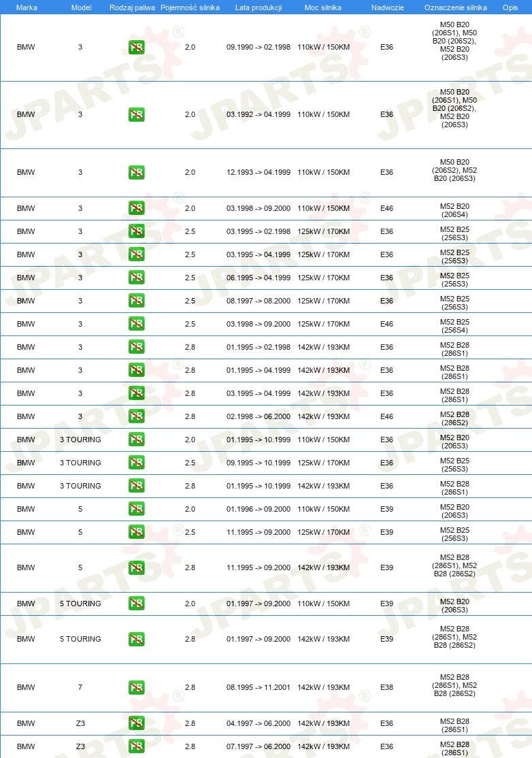This screenshot has width=532, height=758.
Task: Click the date cell 08.1995 -> 11.2001
Action: 259,687
